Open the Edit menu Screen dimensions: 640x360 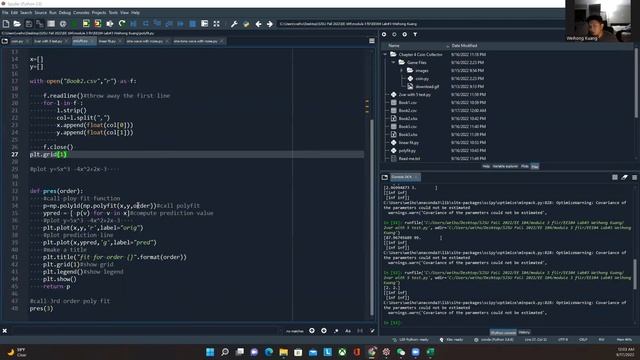click(14, 13)
